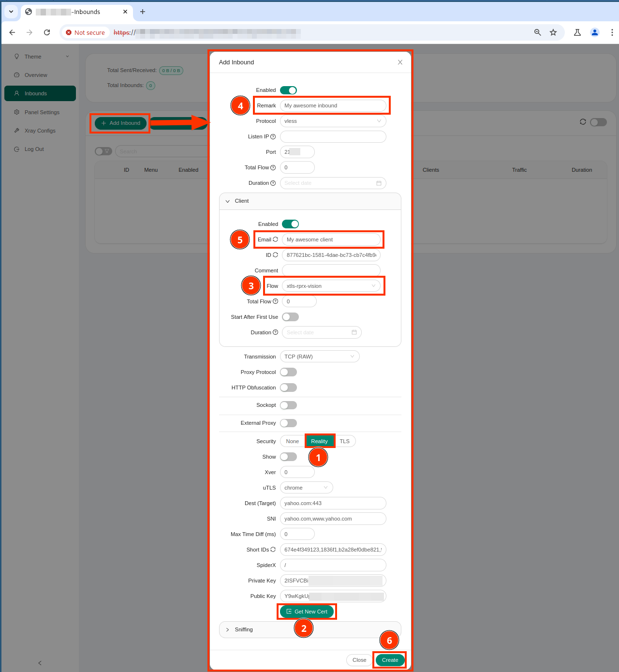Image resolution: width=619 pixels, height=672 pixels.
Task: Regenerate the client Email with refresh icon
Action: pos(275,239)
